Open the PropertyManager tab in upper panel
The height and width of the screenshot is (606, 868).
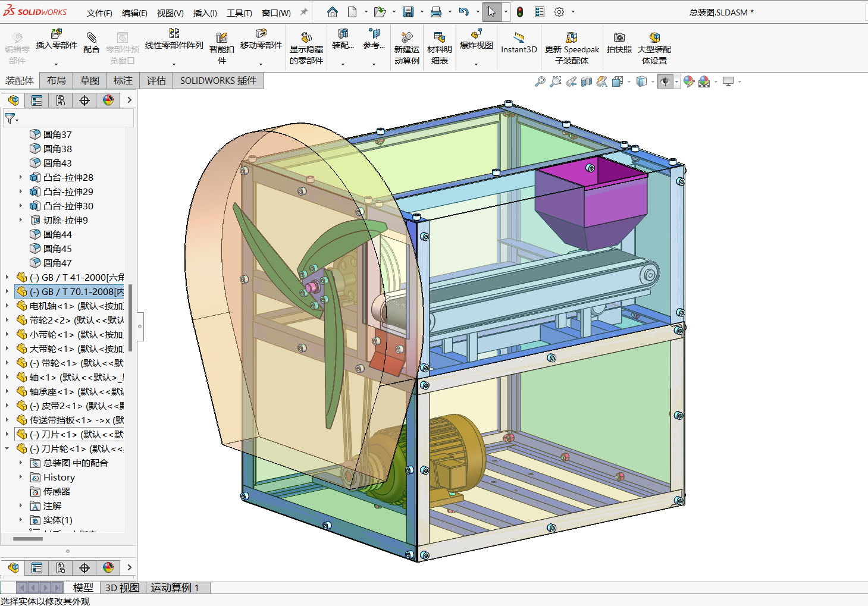[37, 101]
